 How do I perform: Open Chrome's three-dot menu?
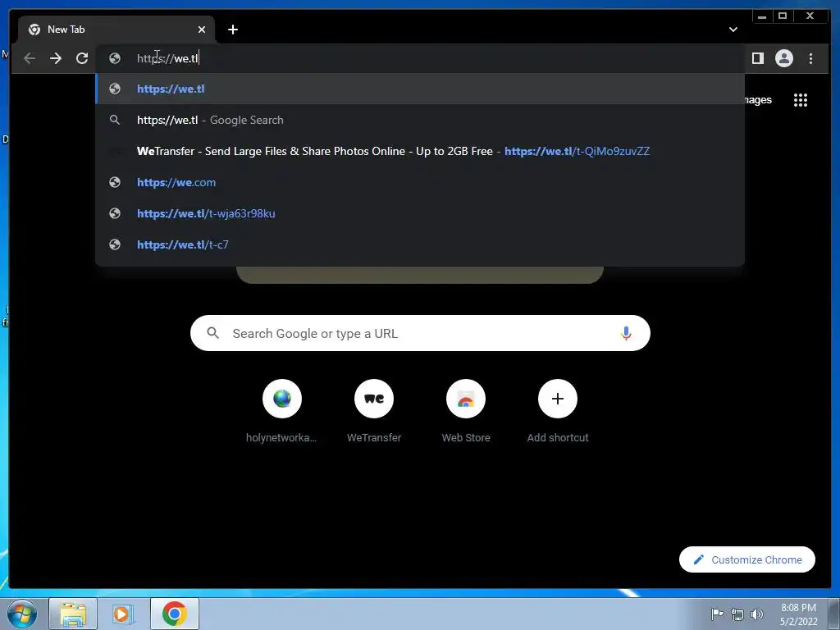pyautogui.click(x=810, y=58)
